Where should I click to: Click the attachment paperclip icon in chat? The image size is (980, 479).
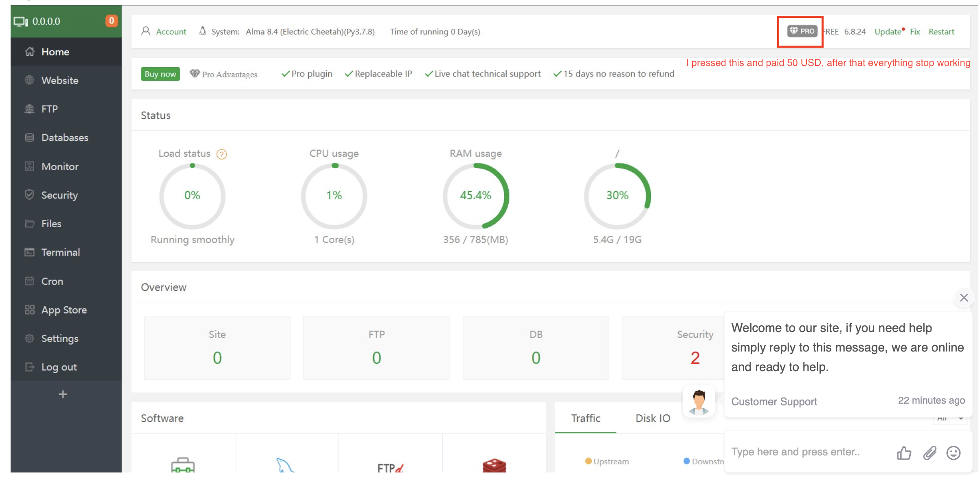[929, 453]
